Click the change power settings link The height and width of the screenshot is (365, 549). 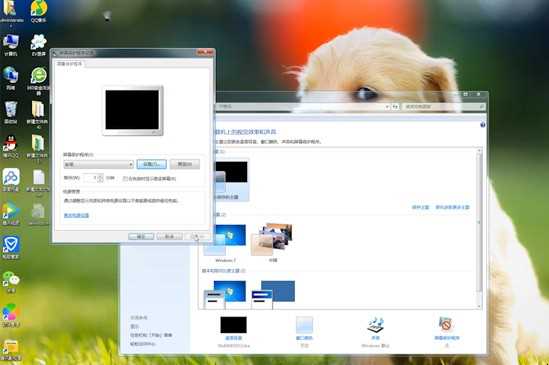click(76, 215)
